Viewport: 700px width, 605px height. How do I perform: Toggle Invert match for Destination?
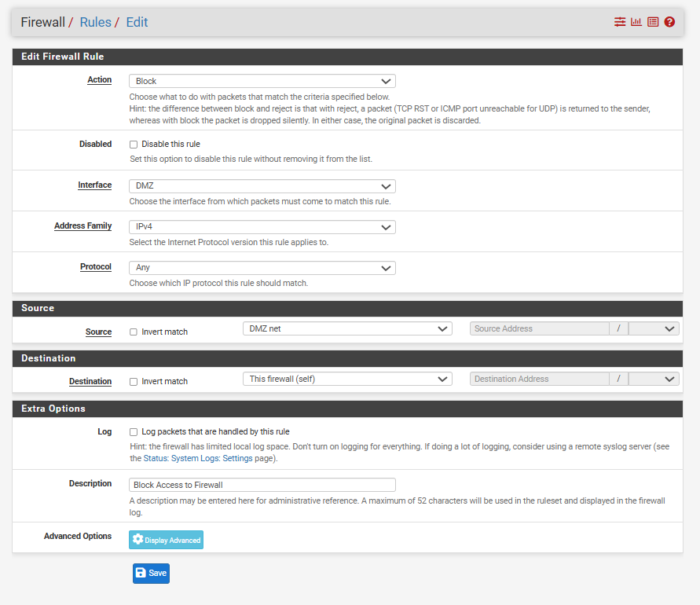(134, 382)
